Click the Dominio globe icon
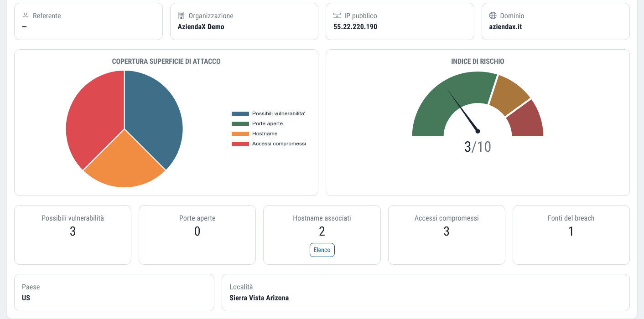 [x=493, y=15]
